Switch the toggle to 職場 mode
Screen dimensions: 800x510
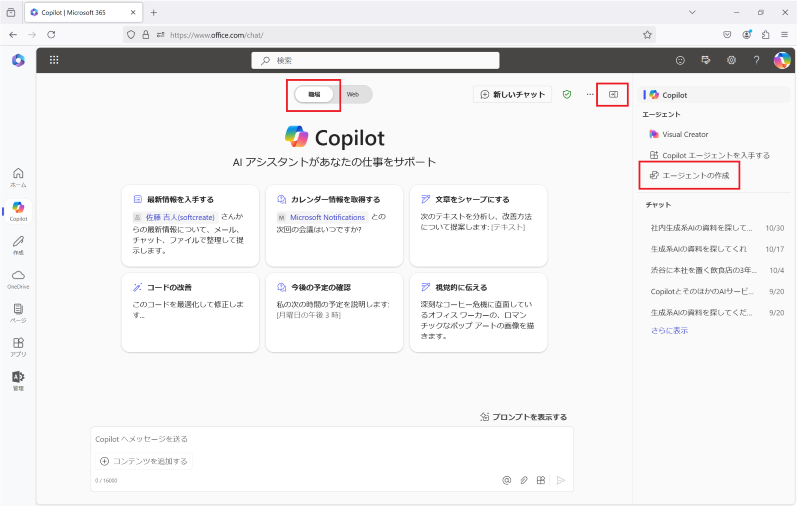pos(314,94)
